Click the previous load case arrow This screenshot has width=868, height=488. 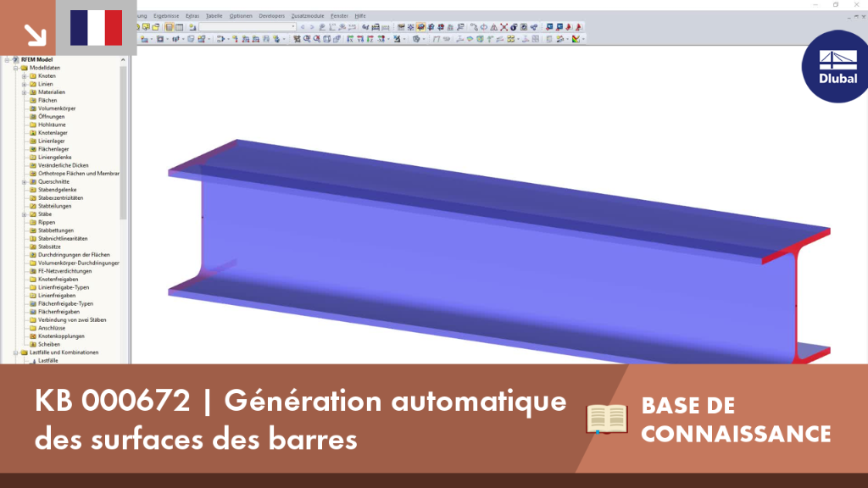[303, 27]
